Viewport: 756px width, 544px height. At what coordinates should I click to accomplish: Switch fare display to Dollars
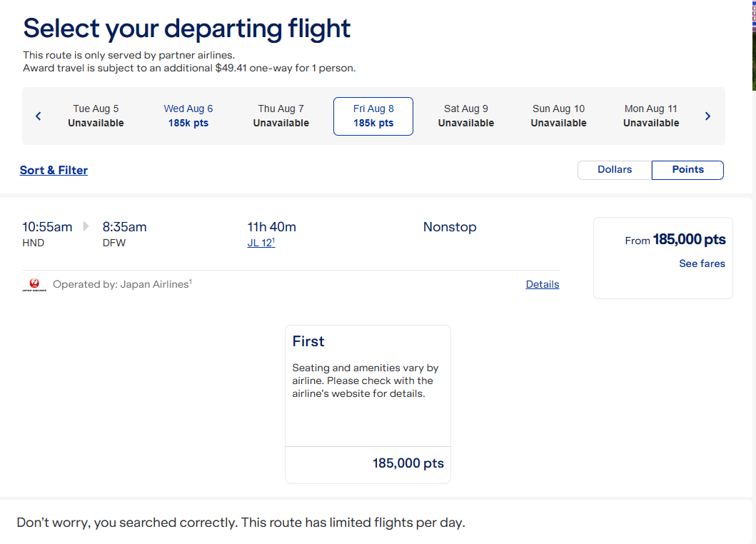coord(615,170)
